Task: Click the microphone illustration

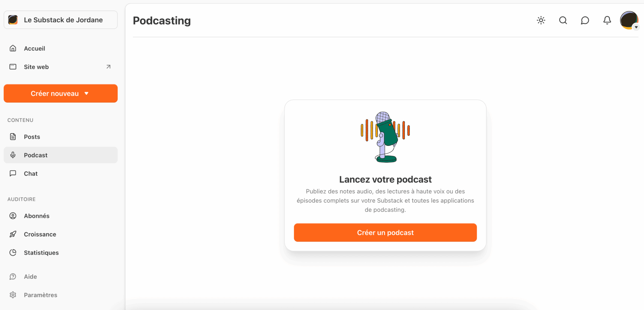Action: point(385,137)
